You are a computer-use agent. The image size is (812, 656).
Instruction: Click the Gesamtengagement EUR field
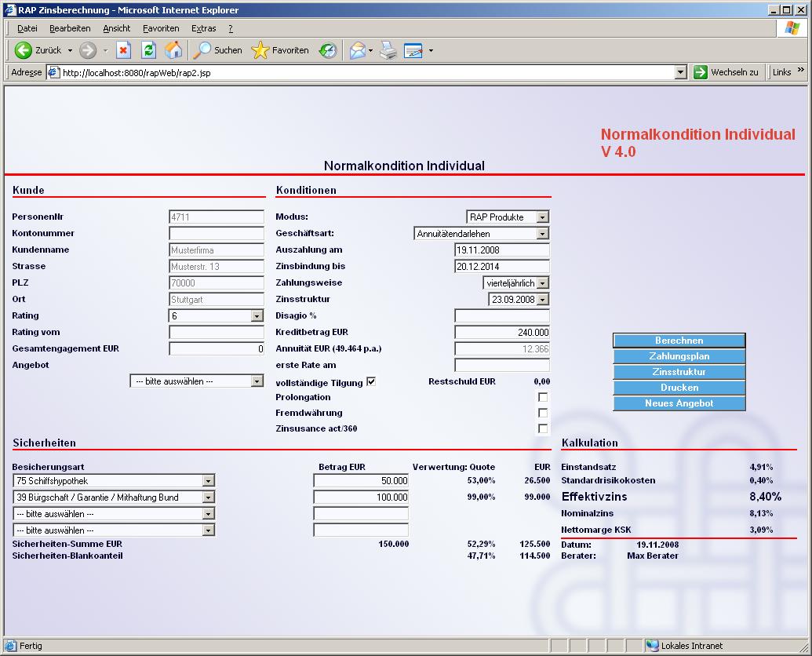pyautogui.click(x=217, y=349)
